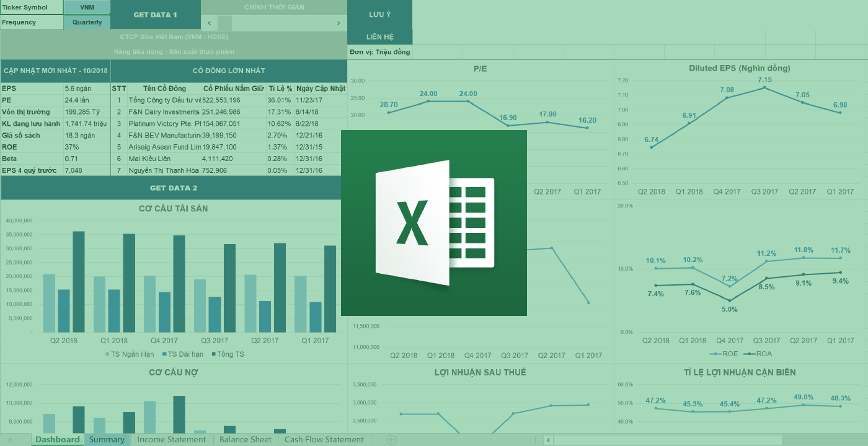Image resolution: width=868 pixels, height=446 pixels.
Task: Switch to the Balance Sheet tab
Action: [245, 439]
